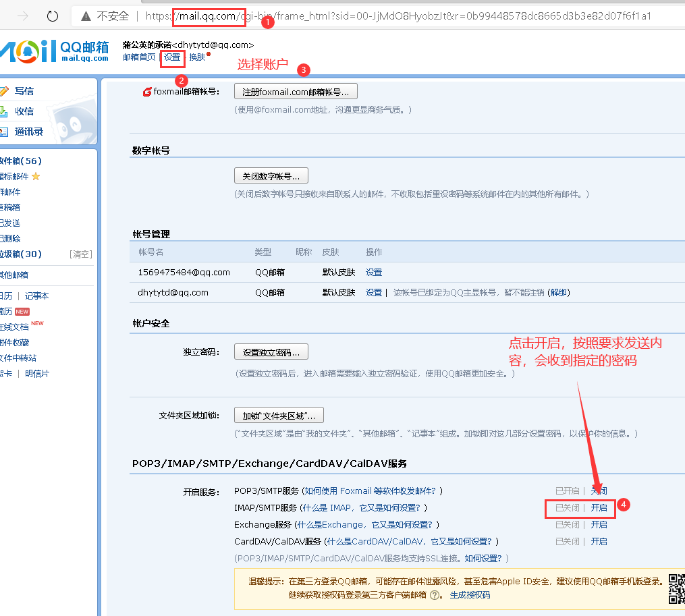Open 其他邮箱 in the sidebar
This screenshot has width=685, height=616.
(14, 275)
